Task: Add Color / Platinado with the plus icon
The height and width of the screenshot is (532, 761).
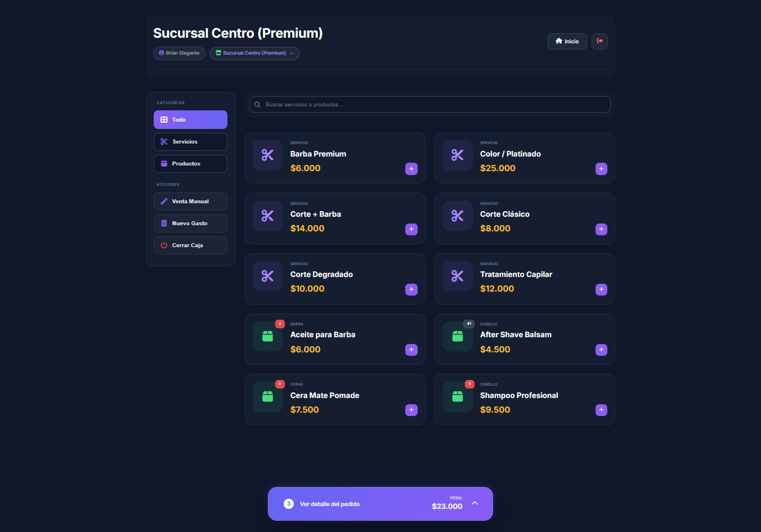Action: [601, 169]
